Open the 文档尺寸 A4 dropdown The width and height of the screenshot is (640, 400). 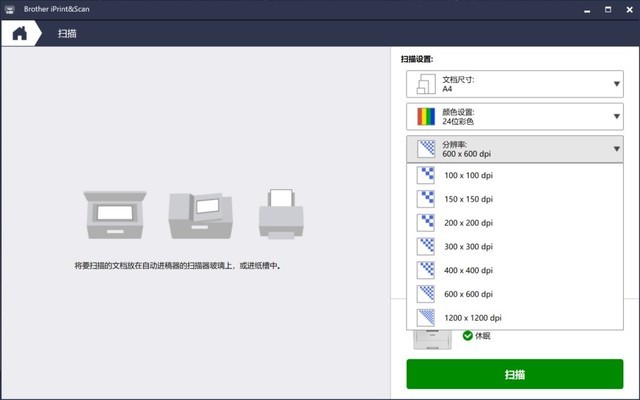515,84
